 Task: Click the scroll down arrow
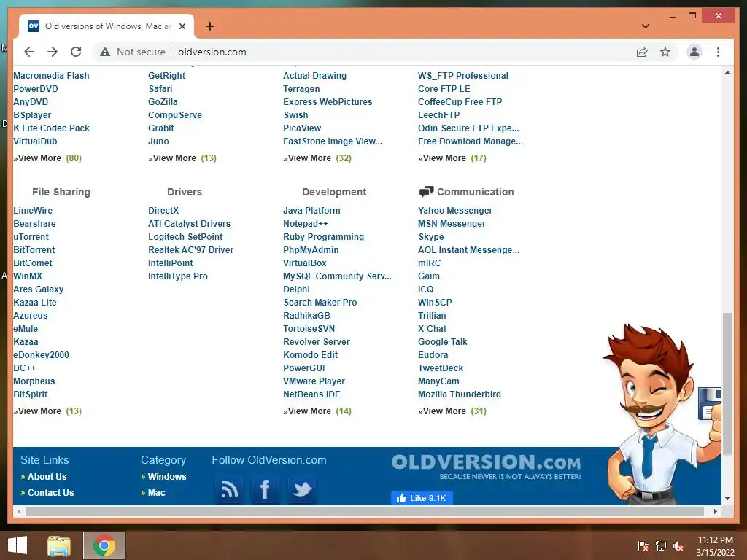[x=727, y=499]
